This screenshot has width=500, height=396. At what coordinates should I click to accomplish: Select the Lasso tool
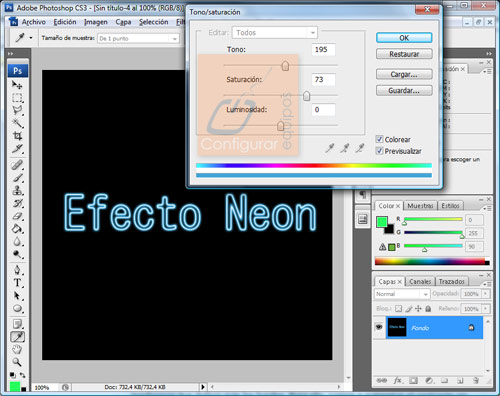click(17, 110)
